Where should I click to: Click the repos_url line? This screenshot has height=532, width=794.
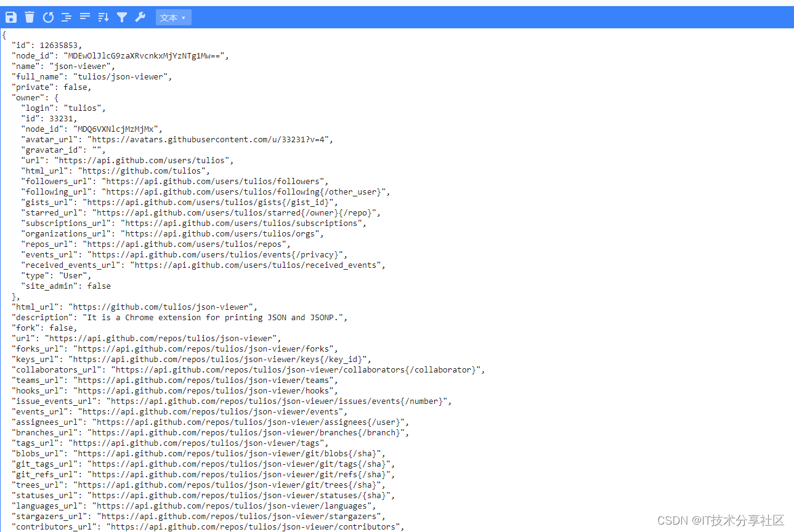(x=156, y=244)
